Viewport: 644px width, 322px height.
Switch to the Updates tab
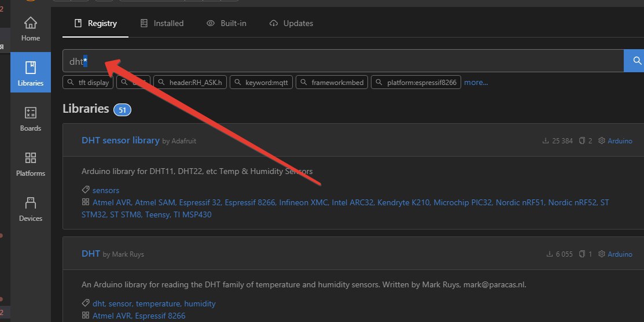point(291,23)
